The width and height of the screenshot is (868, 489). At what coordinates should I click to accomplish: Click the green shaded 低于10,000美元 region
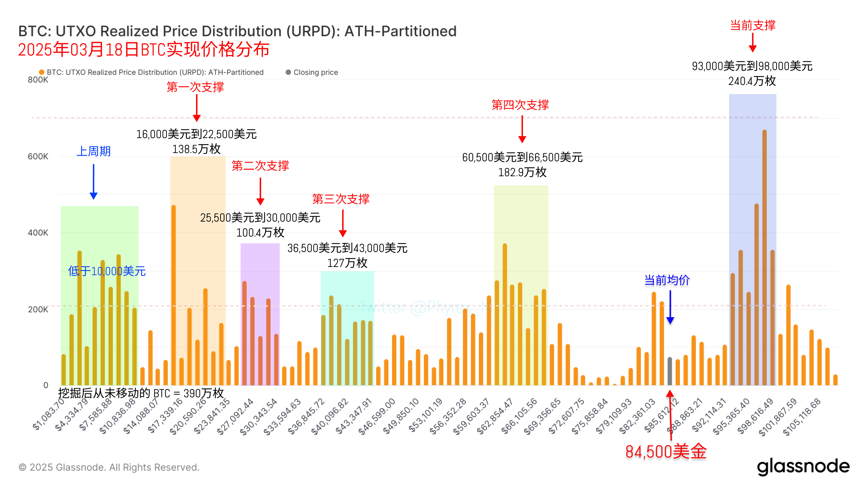tap(99, 295)
